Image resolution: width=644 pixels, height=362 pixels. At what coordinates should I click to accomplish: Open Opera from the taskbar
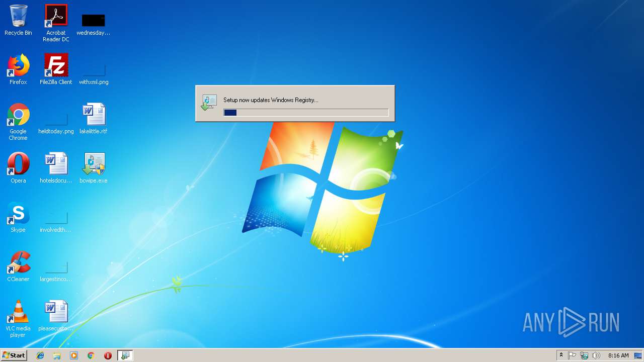coord(108,355)
